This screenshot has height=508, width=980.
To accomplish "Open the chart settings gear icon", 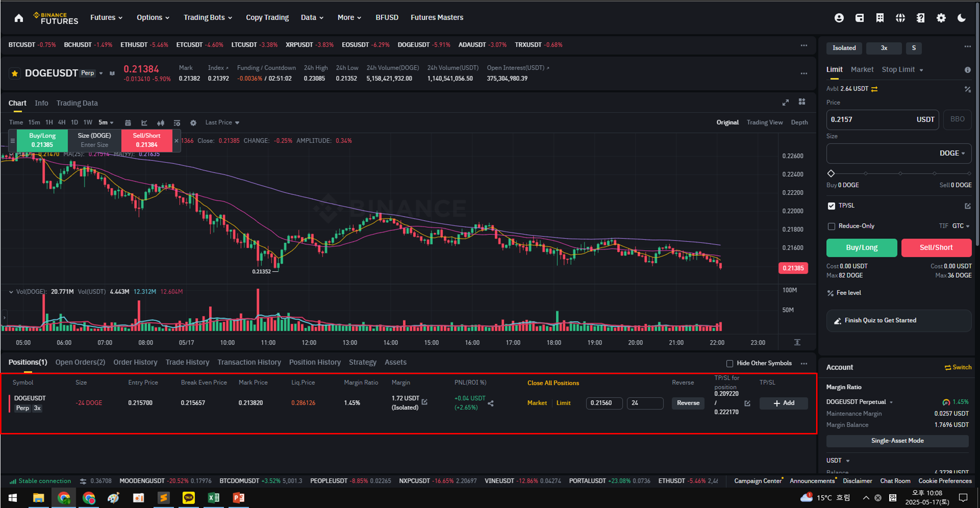I will click(x=193, y=123).
